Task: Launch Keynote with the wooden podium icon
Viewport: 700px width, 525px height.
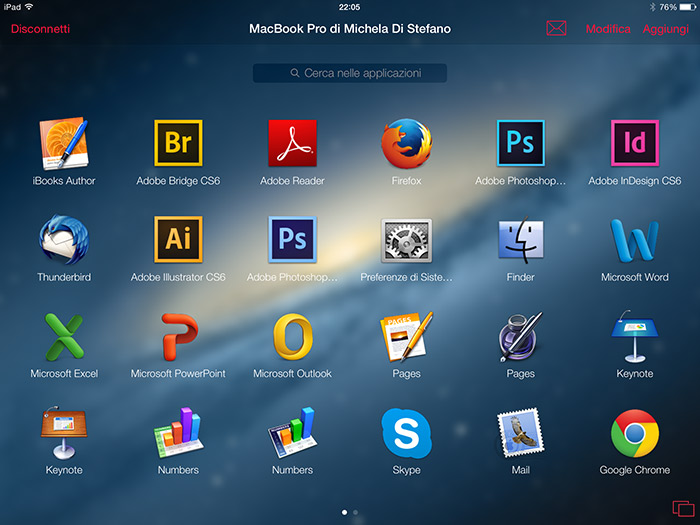Action: pos(64,433)
